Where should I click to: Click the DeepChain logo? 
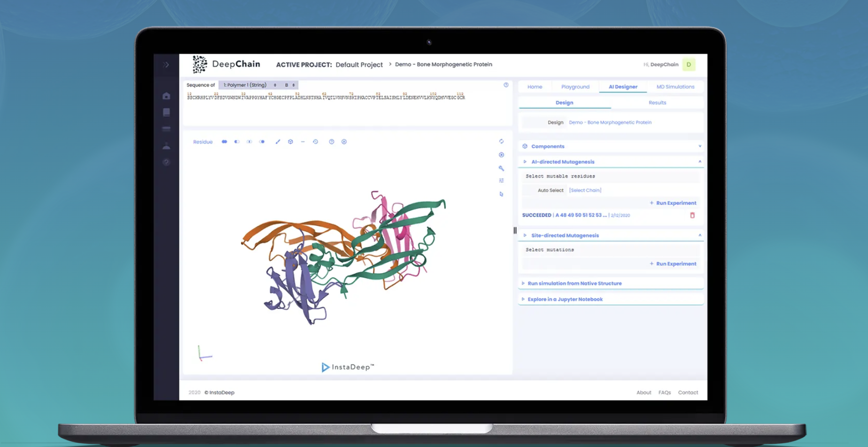pyautogui.click(x=226, y=64)
